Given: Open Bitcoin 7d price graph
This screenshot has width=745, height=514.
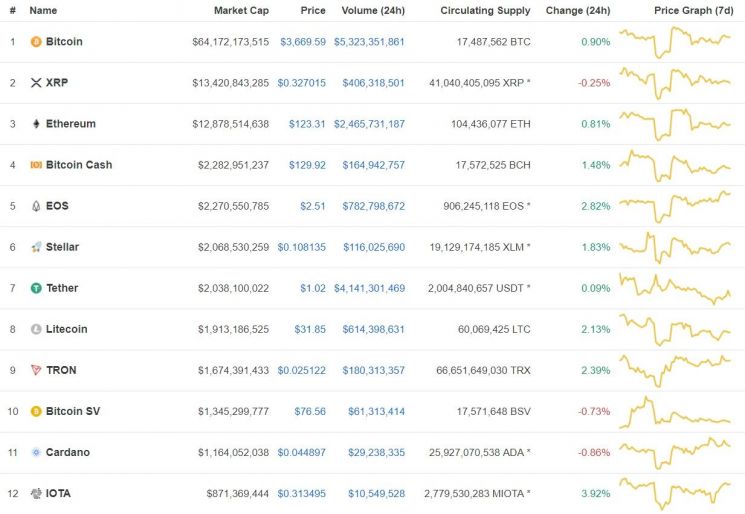Looking at the screenshot, I should pos(675,42).
